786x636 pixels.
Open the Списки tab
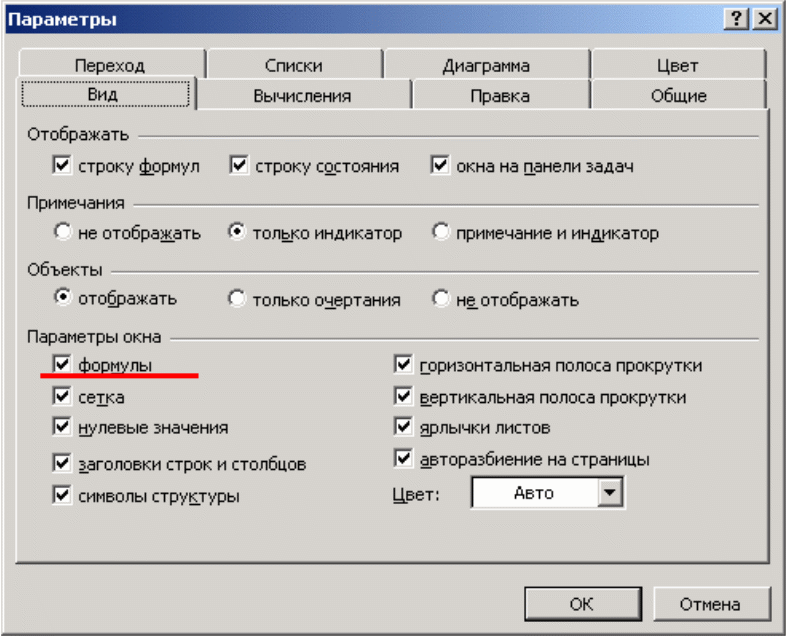pyautogui.click(x=293, y=66)
